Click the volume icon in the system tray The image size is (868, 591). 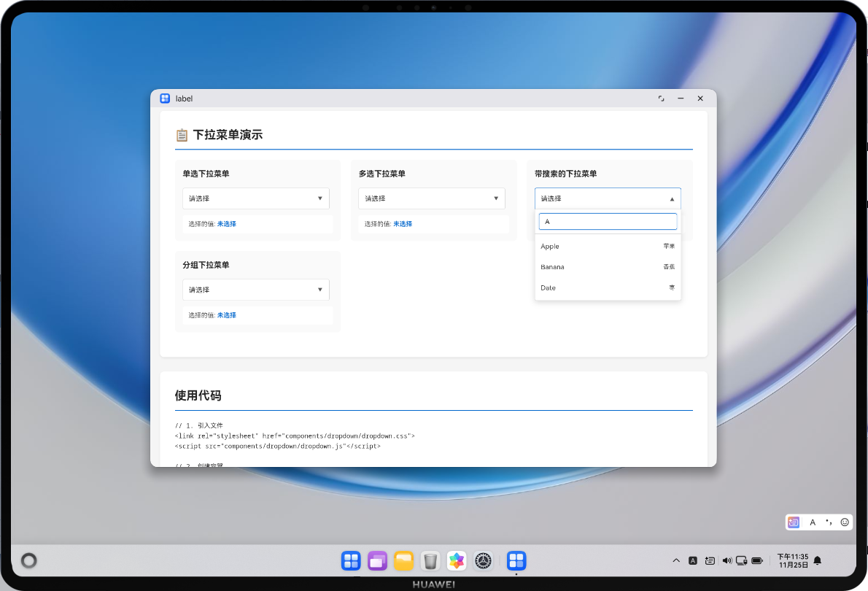pyautogui.click(x=726, y=560)
